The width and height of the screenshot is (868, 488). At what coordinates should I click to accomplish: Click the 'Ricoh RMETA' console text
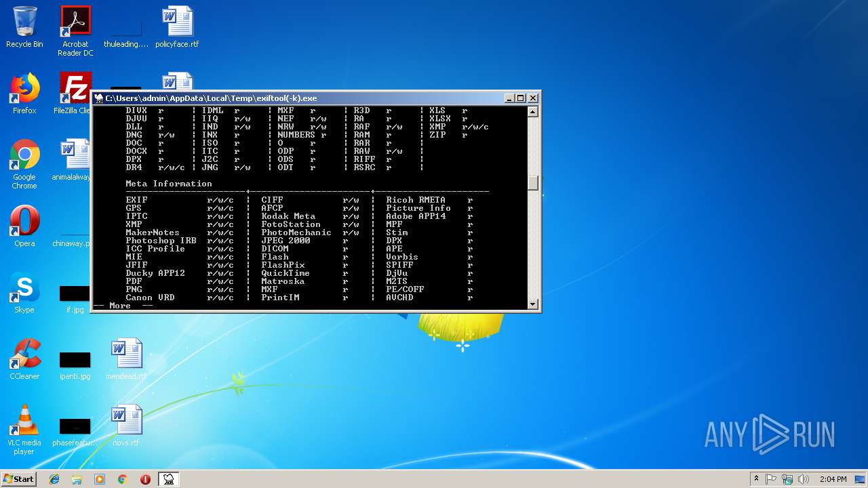tap(416, 200)
